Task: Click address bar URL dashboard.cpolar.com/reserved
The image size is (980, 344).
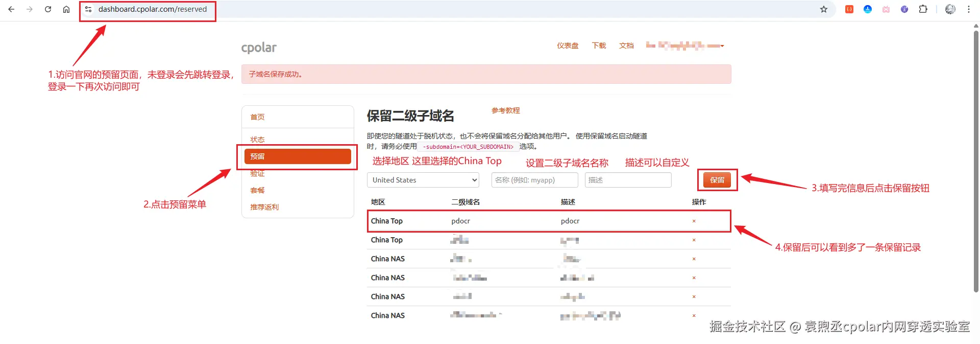Action: tap(153, 9)
